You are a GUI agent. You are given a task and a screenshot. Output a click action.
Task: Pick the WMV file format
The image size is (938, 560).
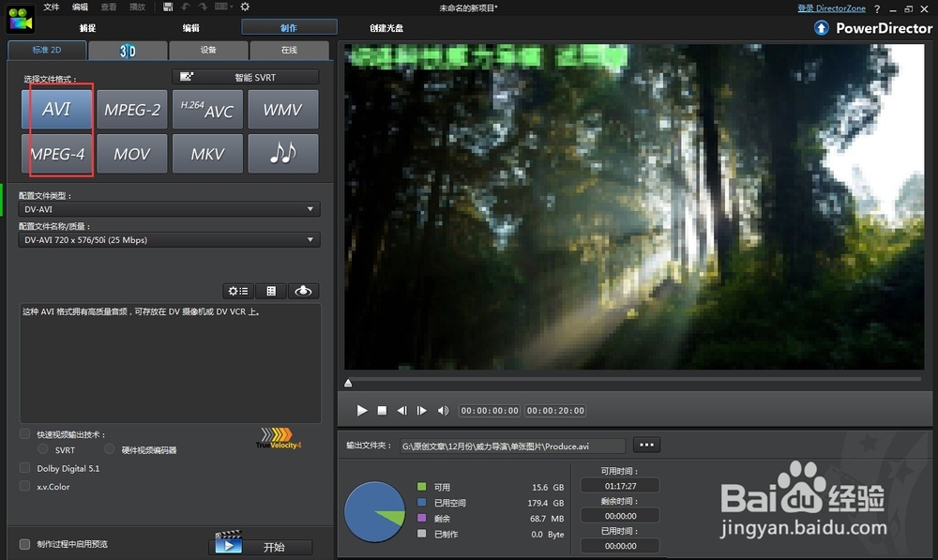coord(282,110)
